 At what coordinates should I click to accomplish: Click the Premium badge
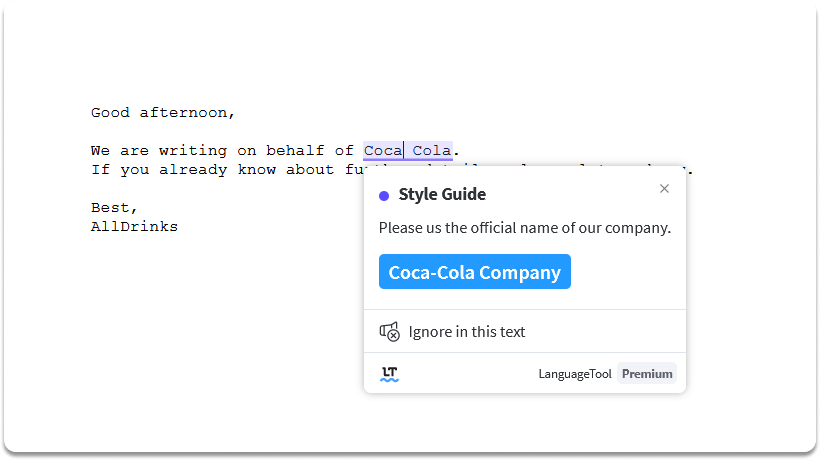point(647,374)
